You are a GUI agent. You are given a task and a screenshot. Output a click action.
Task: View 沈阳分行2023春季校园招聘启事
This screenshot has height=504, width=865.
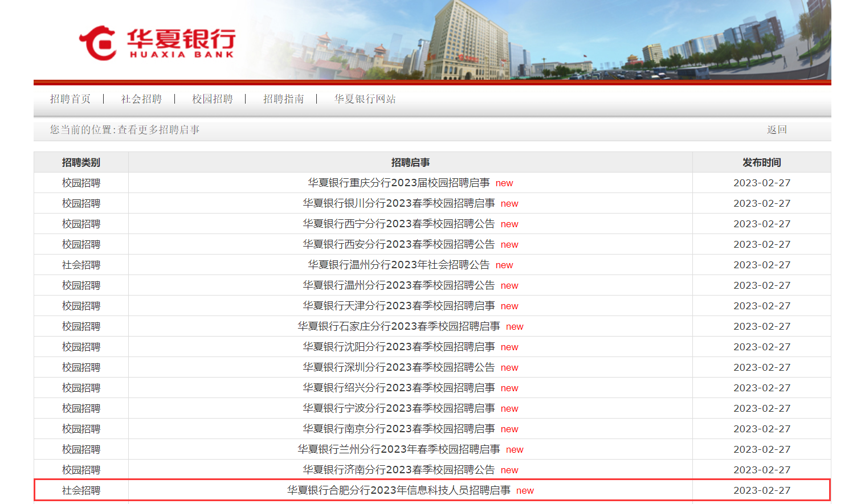pyautogui.click(x=398, y=347)
